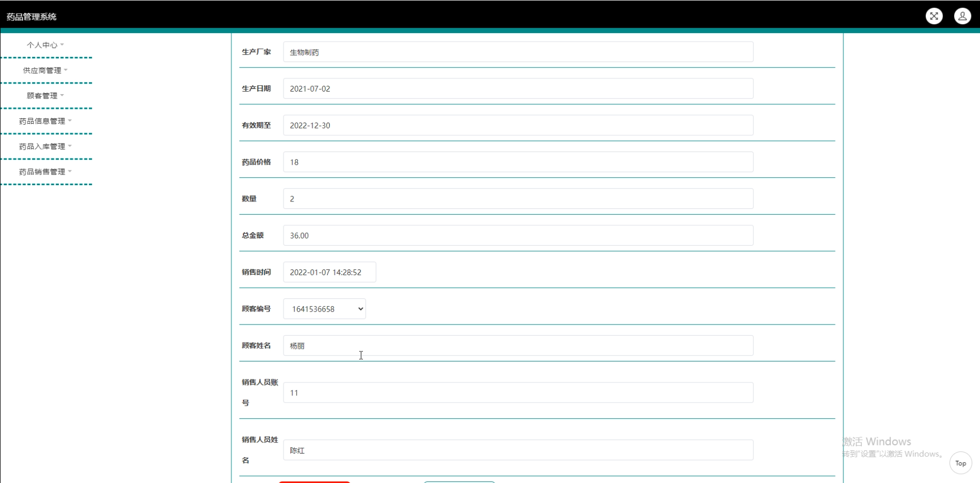Click the 药品销售管理 dropdown arrow
The height and width of the screenshot is (483, 980).
70,171
